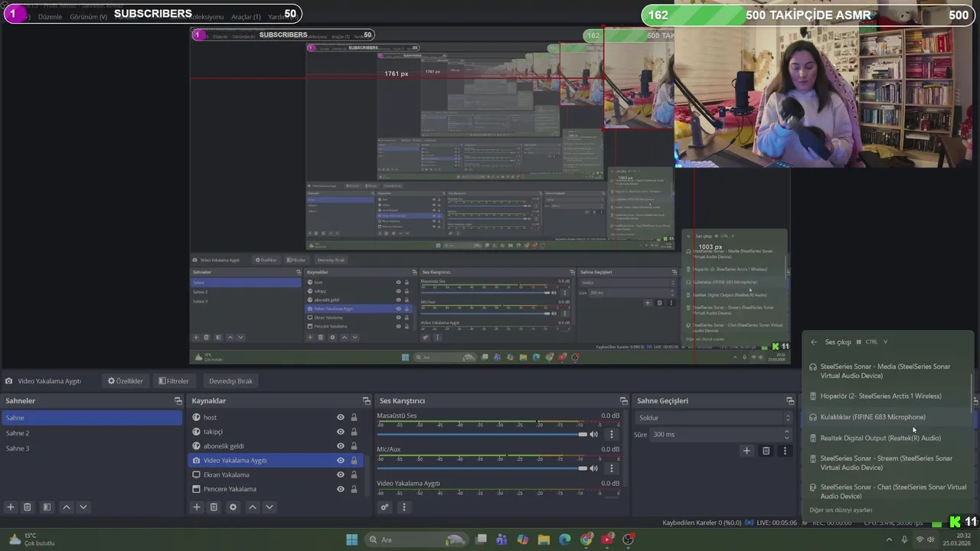Click the microphone tray icon
This screenshot has height=551, width=980.
[x=904, y=540]
